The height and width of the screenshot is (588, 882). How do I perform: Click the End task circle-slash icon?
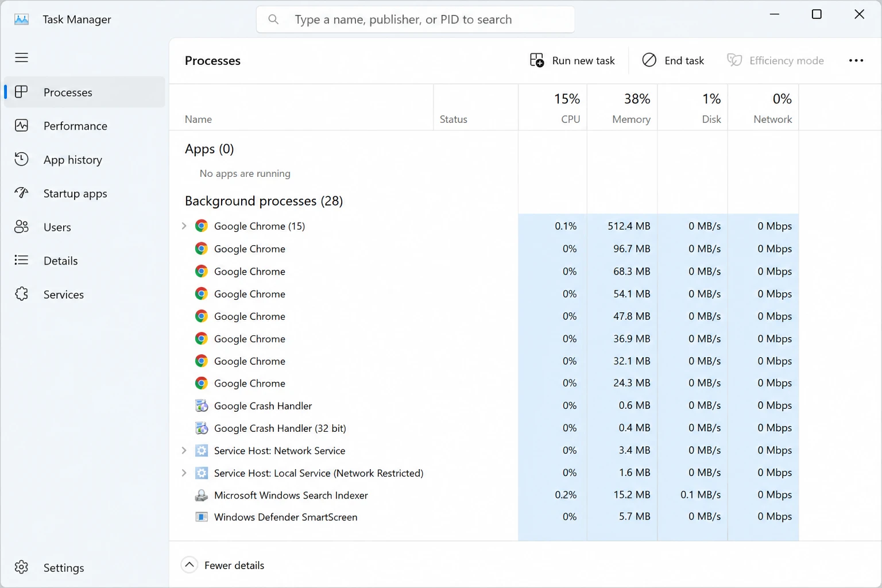(649, 60)
